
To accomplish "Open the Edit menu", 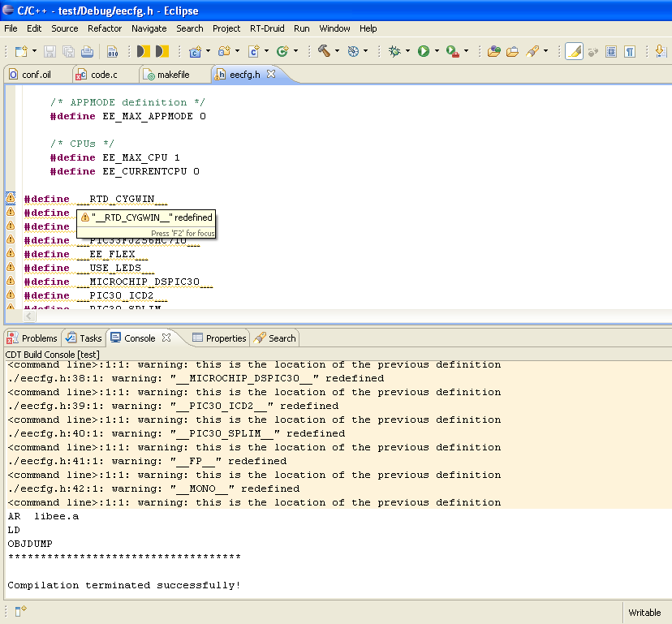I will [x=34, y=28].
